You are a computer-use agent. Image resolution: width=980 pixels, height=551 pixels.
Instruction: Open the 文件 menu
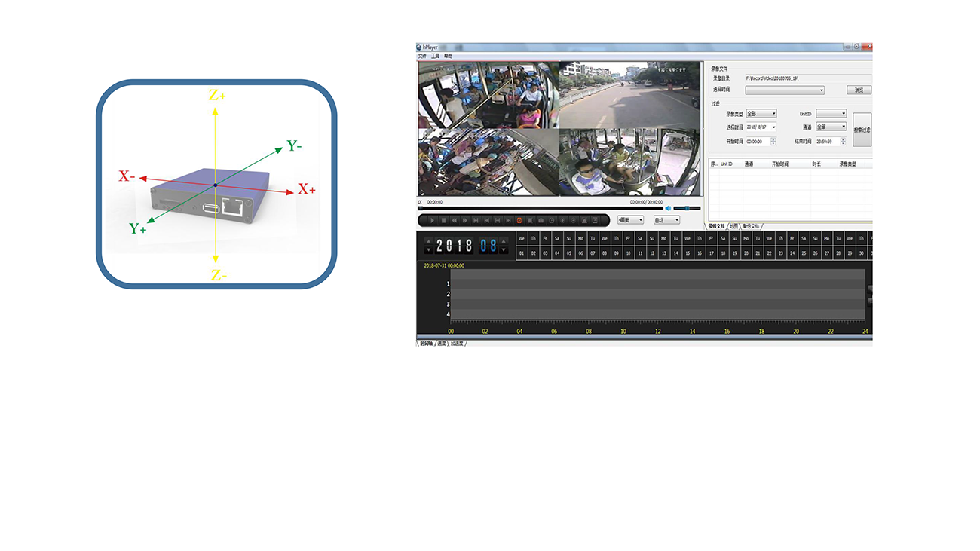(x=422, y=56)
